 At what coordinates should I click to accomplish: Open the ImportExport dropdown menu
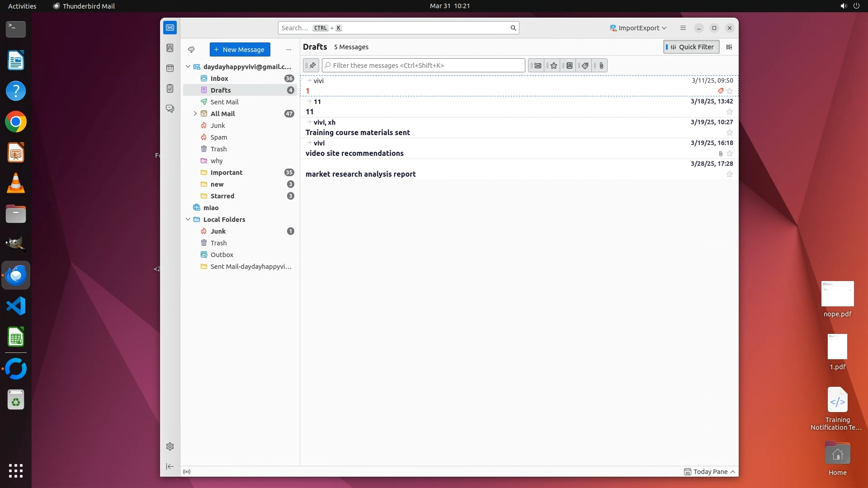pos(638,28)
